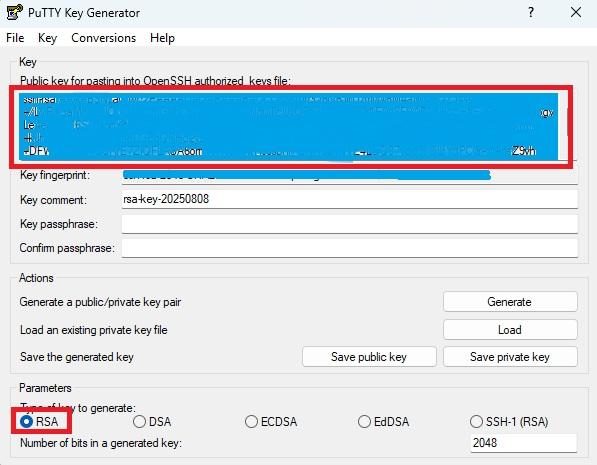
Task: Click the 'Confirm passphrase:' label
Action: click(x=67, y=248)
